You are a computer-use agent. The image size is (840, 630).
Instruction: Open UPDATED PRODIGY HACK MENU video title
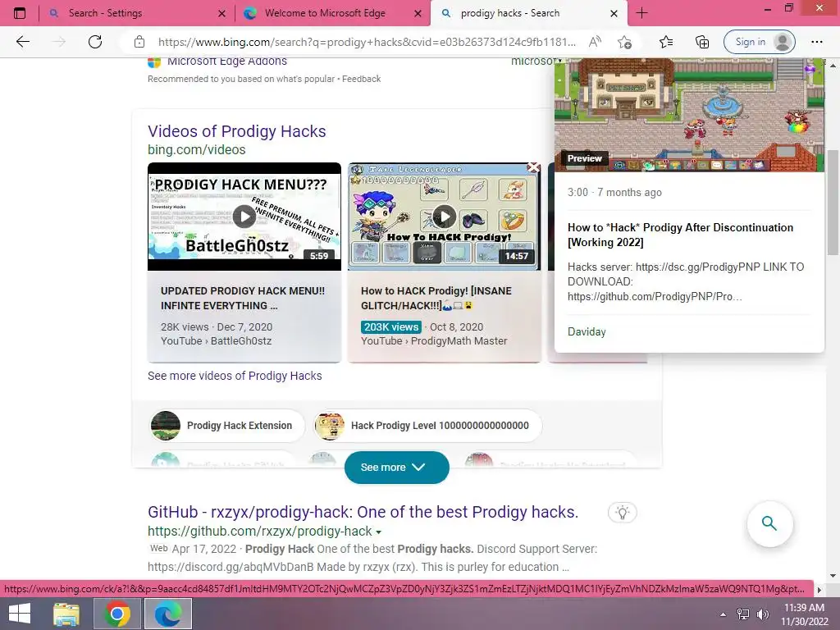click(243, 299)
